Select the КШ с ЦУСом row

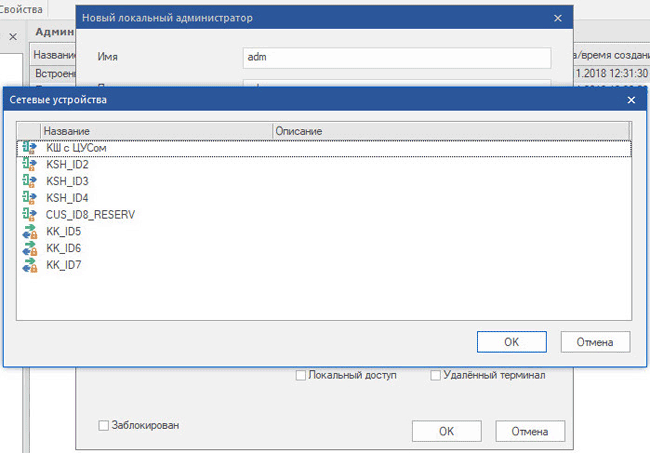(x=324, y=148)
